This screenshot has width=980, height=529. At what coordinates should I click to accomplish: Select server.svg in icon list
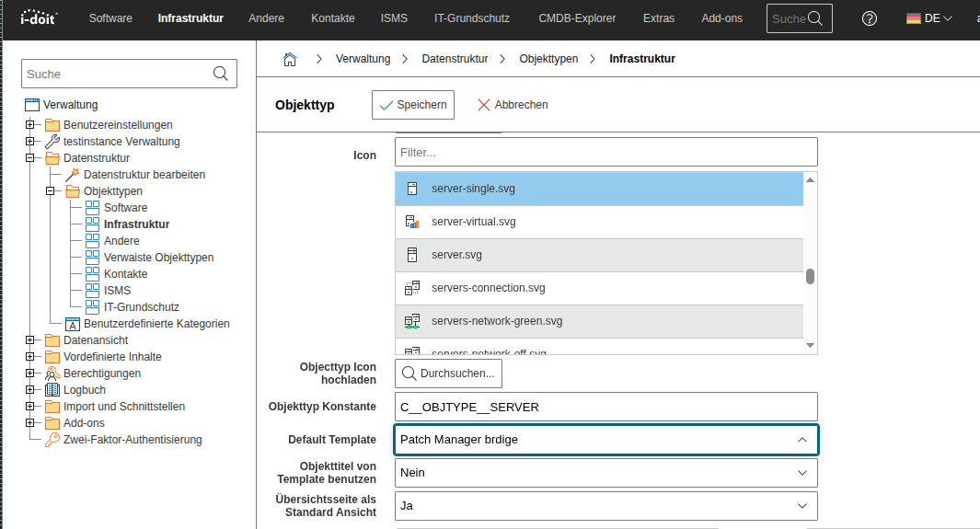tap(456, 255)
